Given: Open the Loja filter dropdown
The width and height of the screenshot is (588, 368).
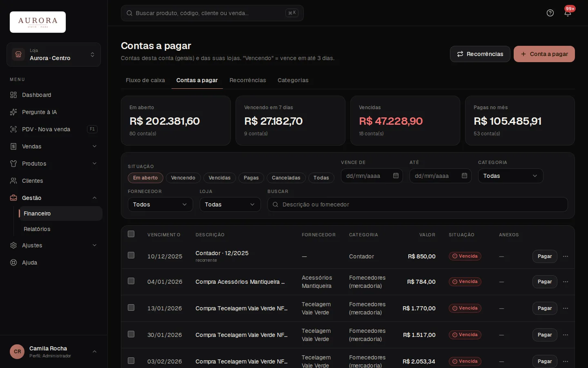Looking at the screenshot, I should pos(230,204).
